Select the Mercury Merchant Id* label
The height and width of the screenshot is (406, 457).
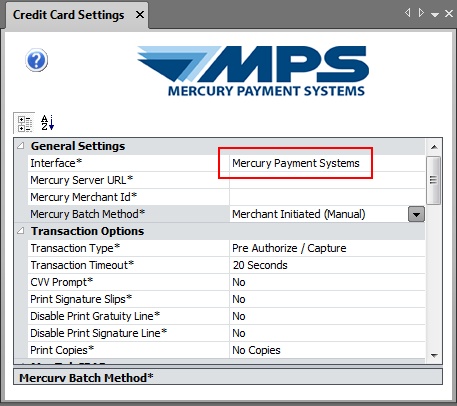pyautogui.click(x=84, y=197)
